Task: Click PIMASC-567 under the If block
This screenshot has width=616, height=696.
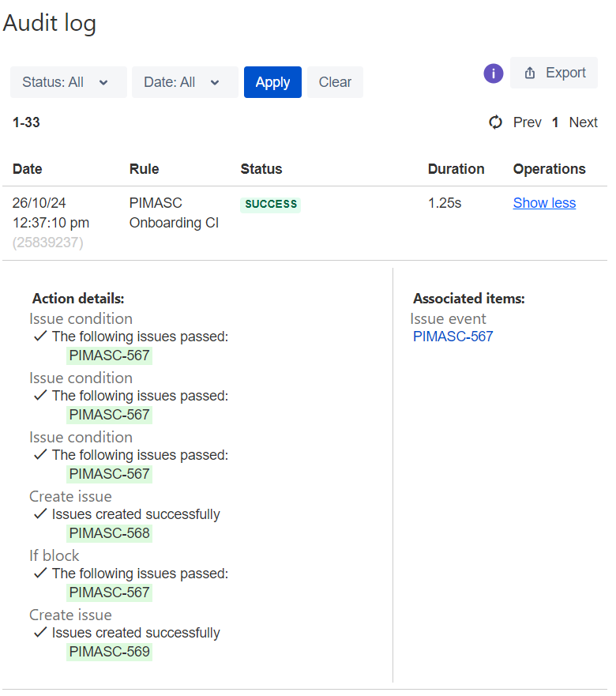Action: 109,593
